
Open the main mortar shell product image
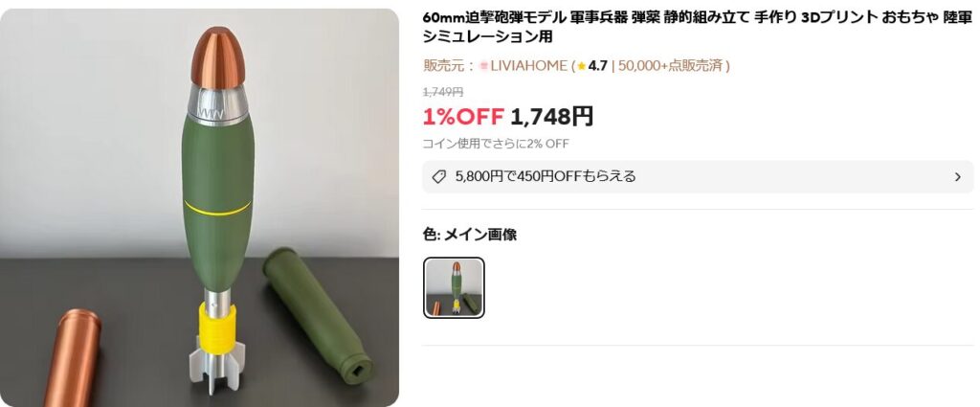(x=199, y=208)
